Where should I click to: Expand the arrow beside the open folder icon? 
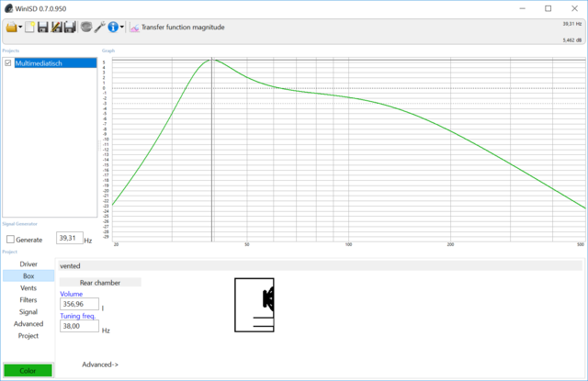tap(20, 28)
